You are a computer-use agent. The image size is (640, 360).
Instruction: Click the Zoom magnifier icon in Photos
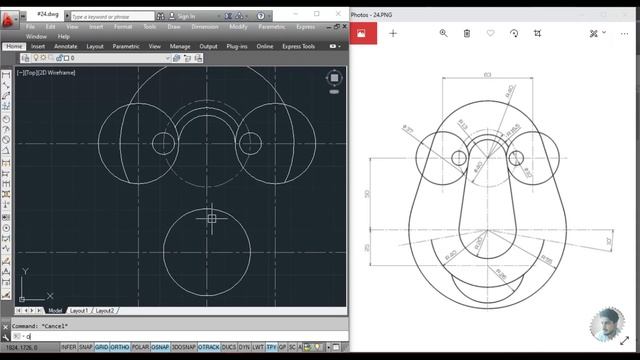point(443,33)
